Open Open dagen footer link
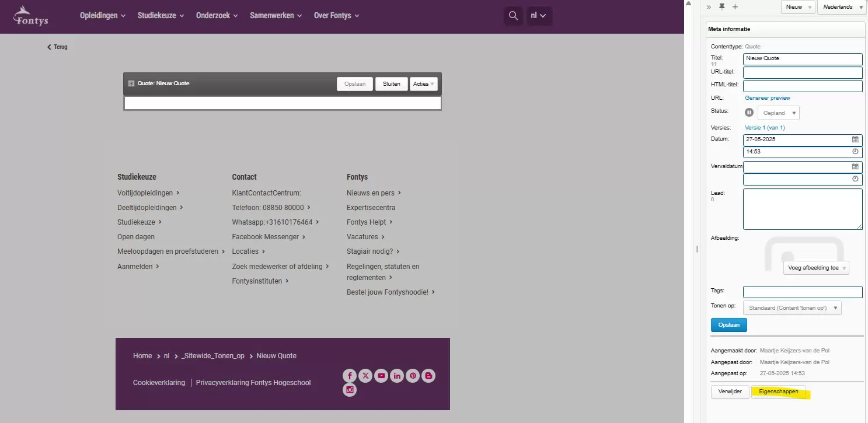This screenshot has width=868, height=423. point(136,237)
